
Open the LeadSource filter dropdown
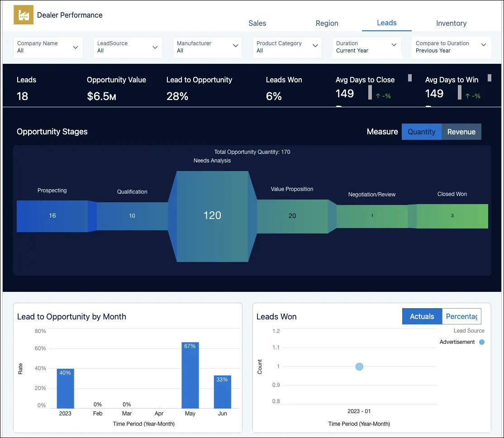coord(128,47)
